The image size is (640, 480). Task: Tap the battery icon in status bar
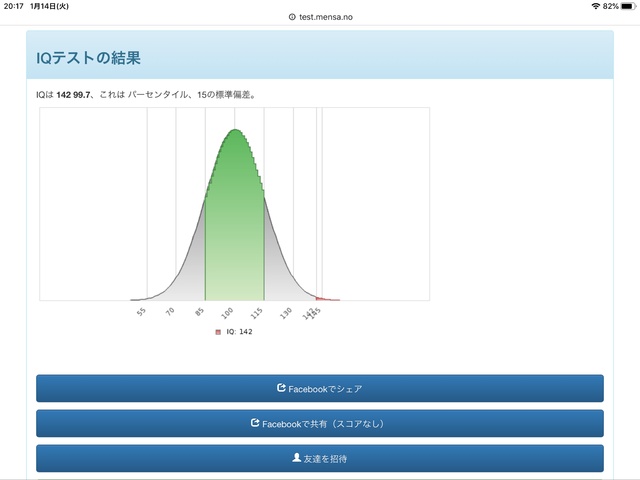click(x=628, y=6)
